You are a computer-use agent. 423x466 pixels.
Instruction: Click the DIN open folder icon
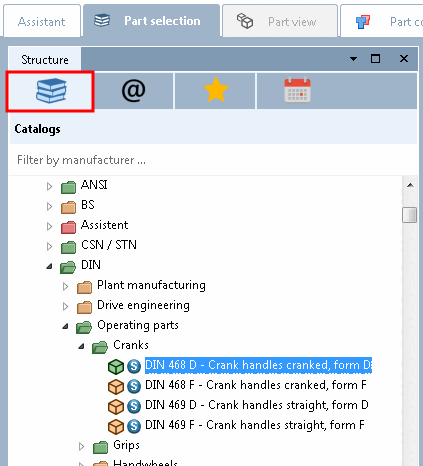click(68, 267)
